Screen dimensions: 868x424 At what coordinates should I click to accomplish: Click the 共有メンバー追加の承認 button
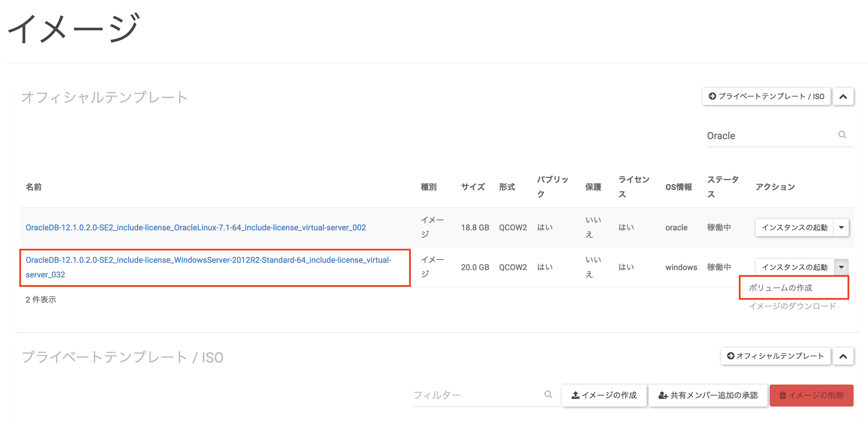pos(708,395)
